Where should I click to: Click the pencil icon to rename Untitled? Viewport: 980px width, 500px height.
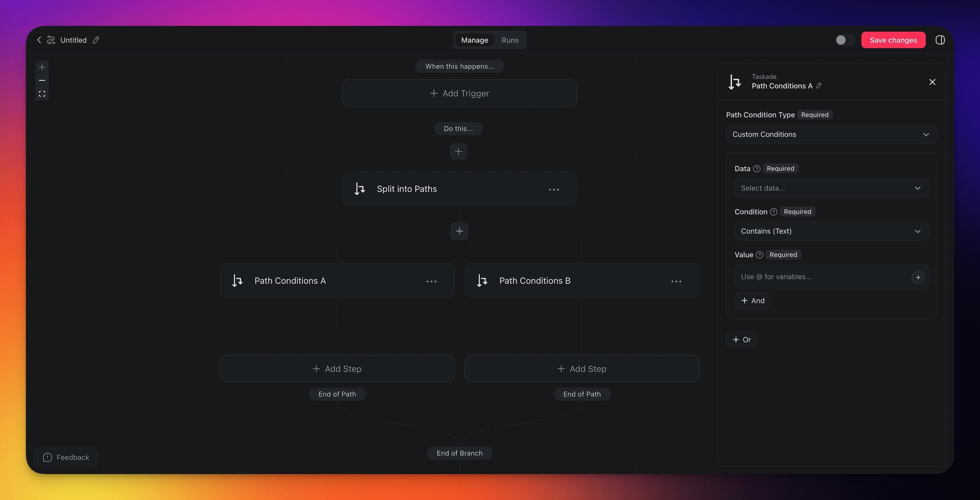pyautogui.click(x=96, y=40)
